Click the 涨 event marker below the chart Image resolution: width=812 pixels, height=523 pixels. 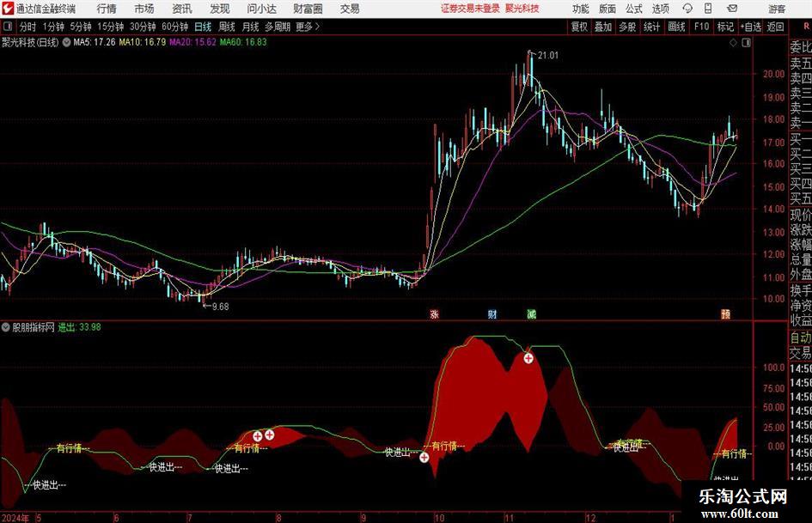click(435, 313)
